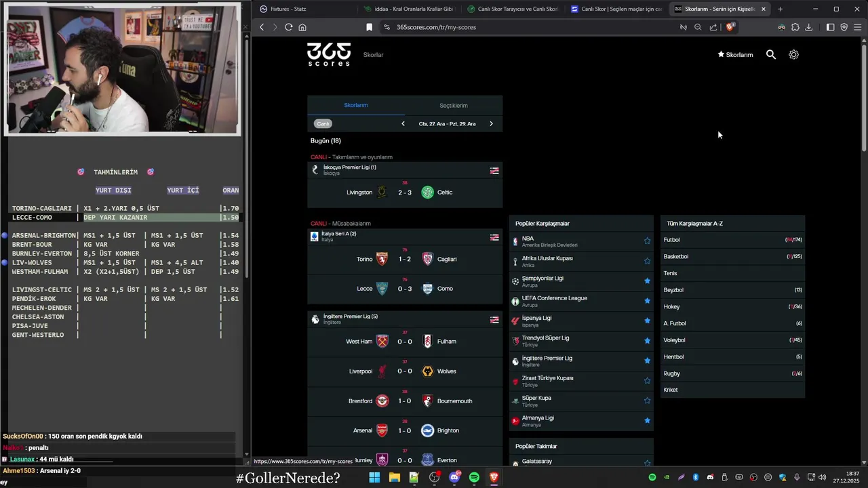Click the Brave icon in the taskbar
868x488 pixels.
(x=494, y=478)
